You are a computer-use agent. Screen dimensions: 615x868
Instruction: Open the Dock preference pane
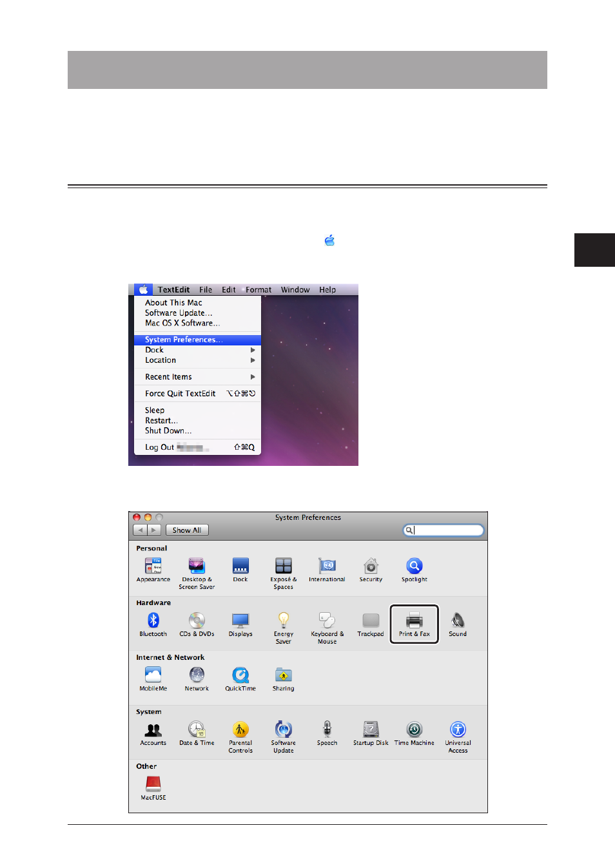pos(240,570)
